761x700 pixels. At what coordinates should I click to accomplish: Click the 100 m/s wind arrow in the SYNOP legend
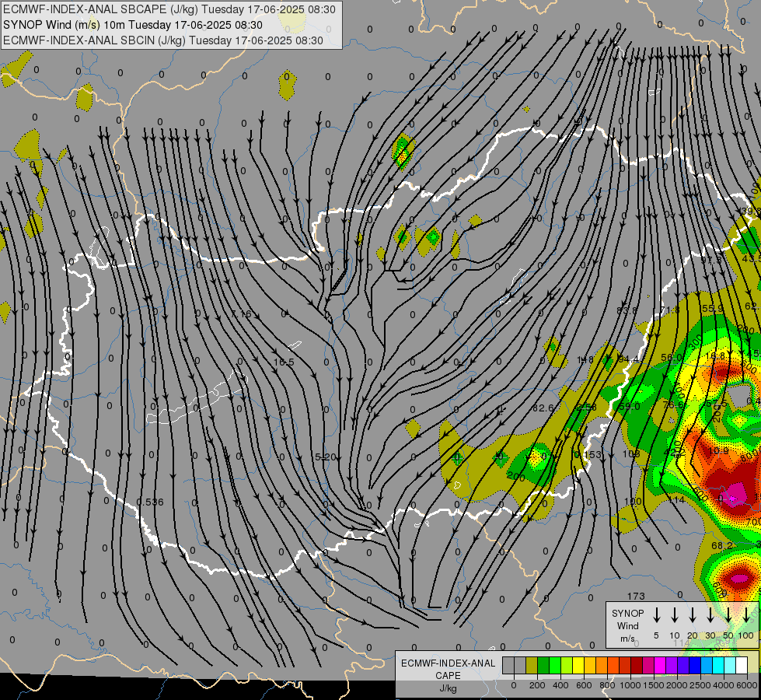[746, 614]
